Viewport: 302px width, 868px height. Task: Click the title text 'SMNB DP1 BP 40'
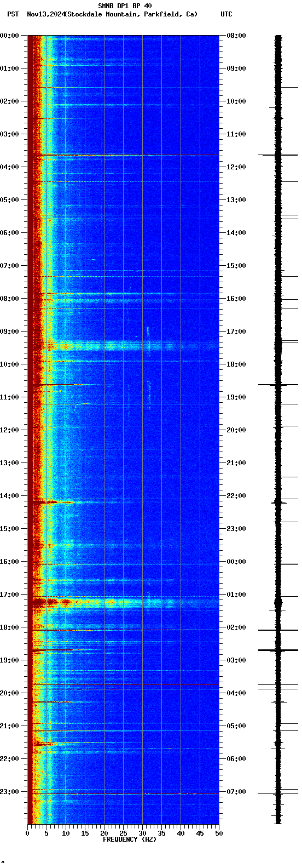pos(125,6)
